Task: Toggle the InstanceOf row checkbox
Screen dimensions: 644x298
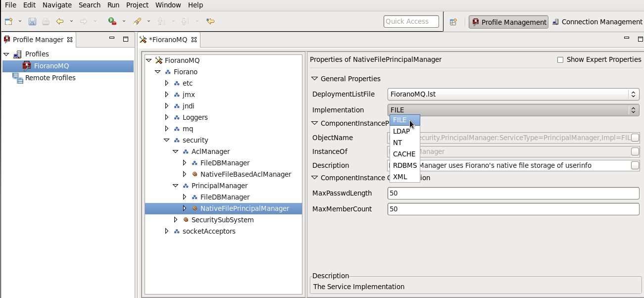Action: [635, 151]
